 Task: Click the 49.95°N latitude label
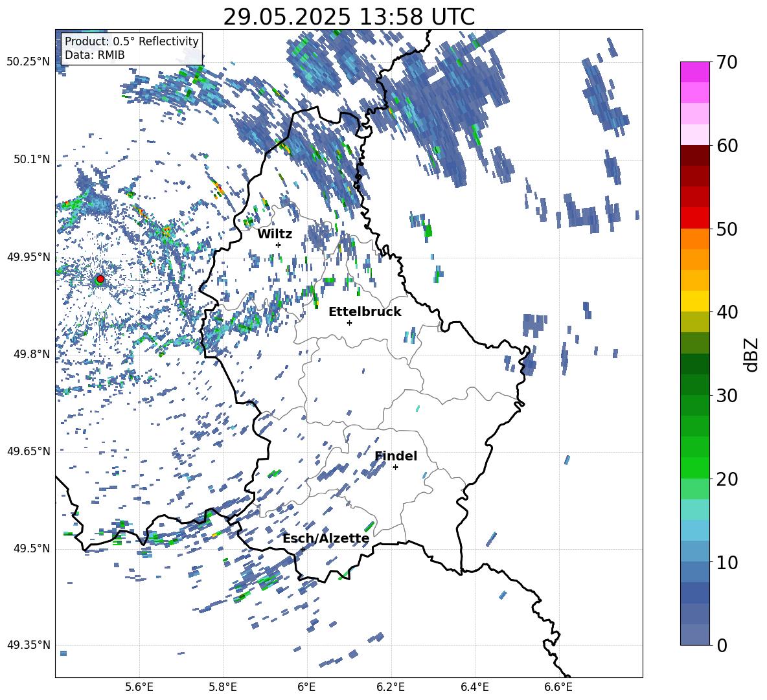(x=29, y=257)
